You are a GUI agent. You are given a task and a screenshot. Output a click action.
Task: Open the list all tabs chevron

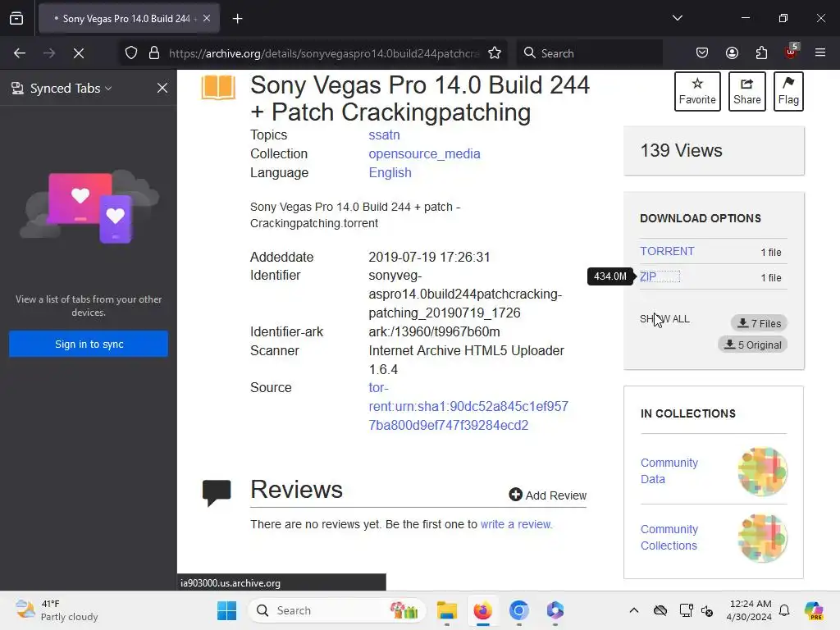tap(677, 18)
